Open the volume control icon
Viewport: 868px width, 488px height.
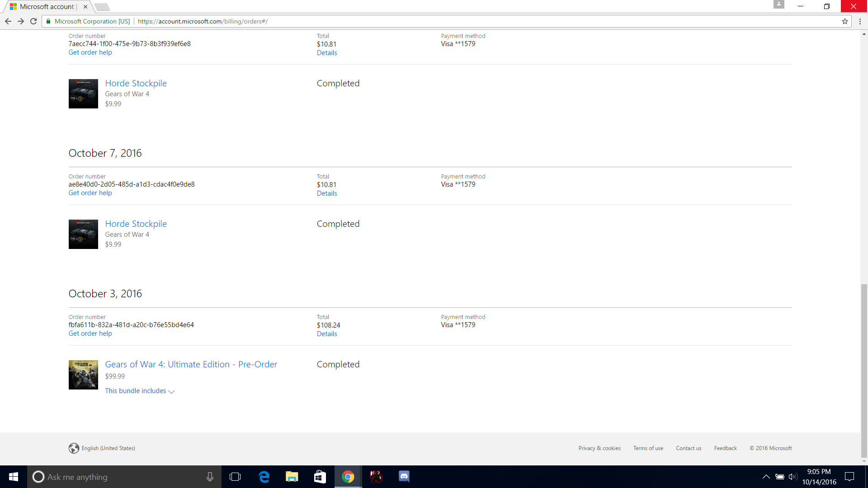(793, 477)
